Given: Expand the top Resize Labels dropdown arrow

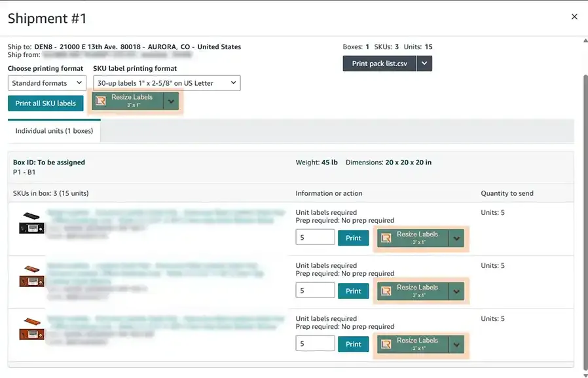Looking at the screenshot, I should point(171,102).
